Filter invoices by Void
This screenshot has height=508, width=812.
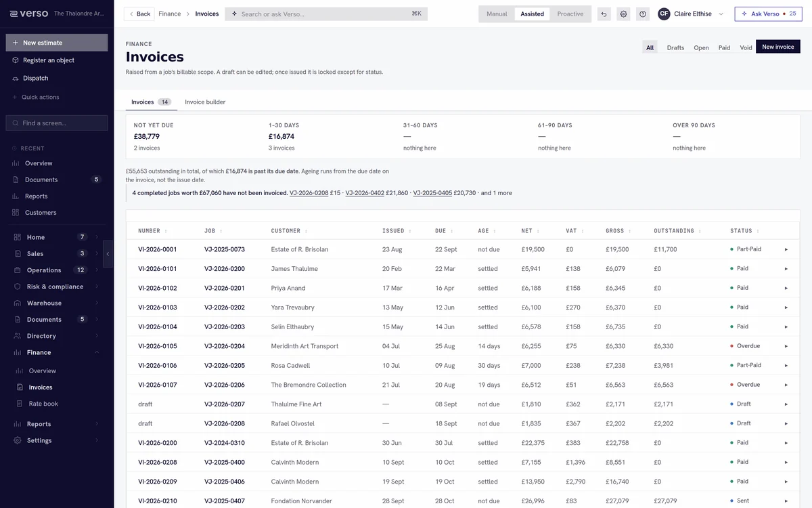pyautogui.click(x=746, y=47)
